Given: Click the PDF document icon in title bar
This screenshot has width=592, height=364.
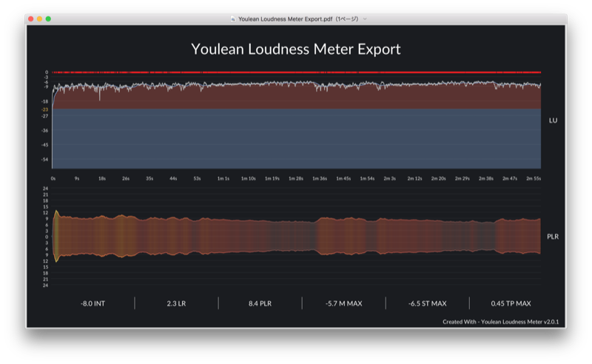Looking at the screenshot, I should (233, 19).
